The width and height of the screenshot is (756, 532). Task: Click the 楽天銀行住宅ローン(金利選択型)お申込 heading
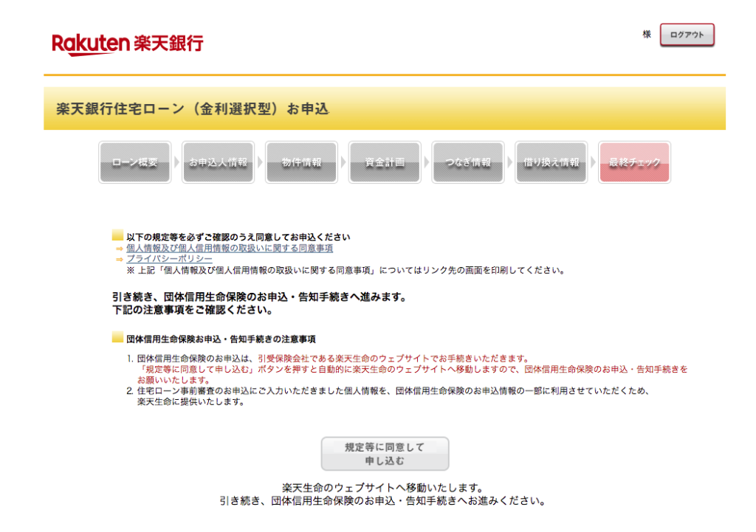click(193, 109)
